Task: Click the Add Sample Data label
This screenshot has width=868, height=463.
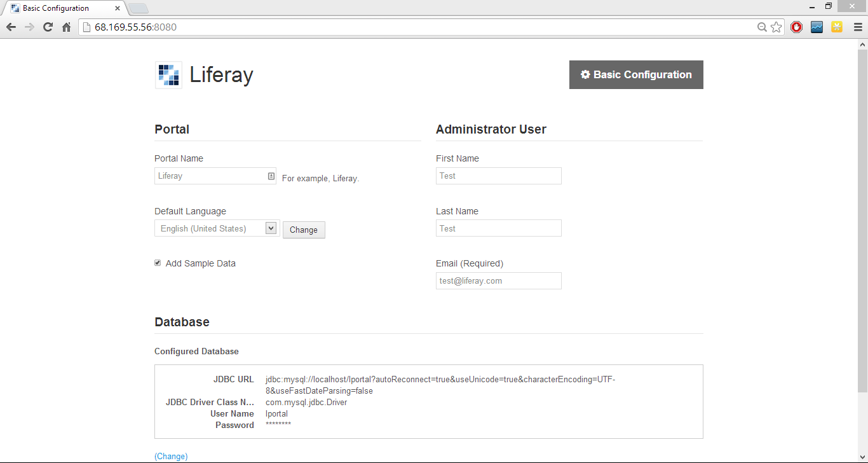Action: 201,263
